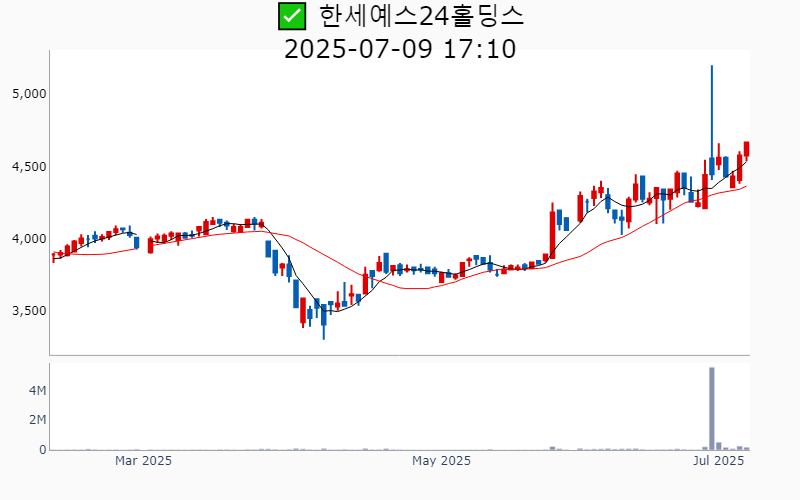Click the 2M volume axis label
800x500 pixels.
37,420
